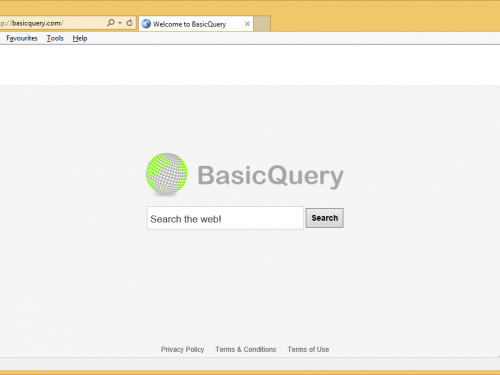Click the globe favicon on BasicQuery tab
Image resolution: width=500 pixels, height=375 pixels.
click(146, 24)
